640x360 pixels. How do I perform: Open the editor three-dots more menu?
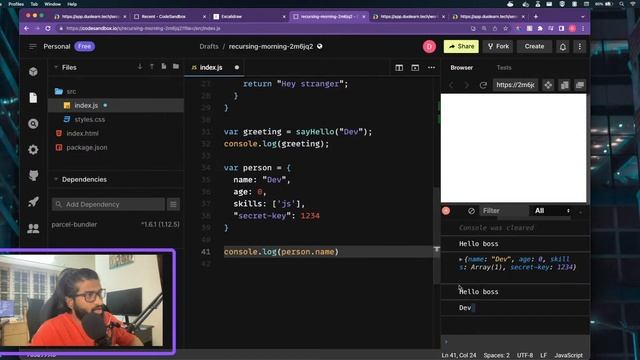tap(431, 68)
